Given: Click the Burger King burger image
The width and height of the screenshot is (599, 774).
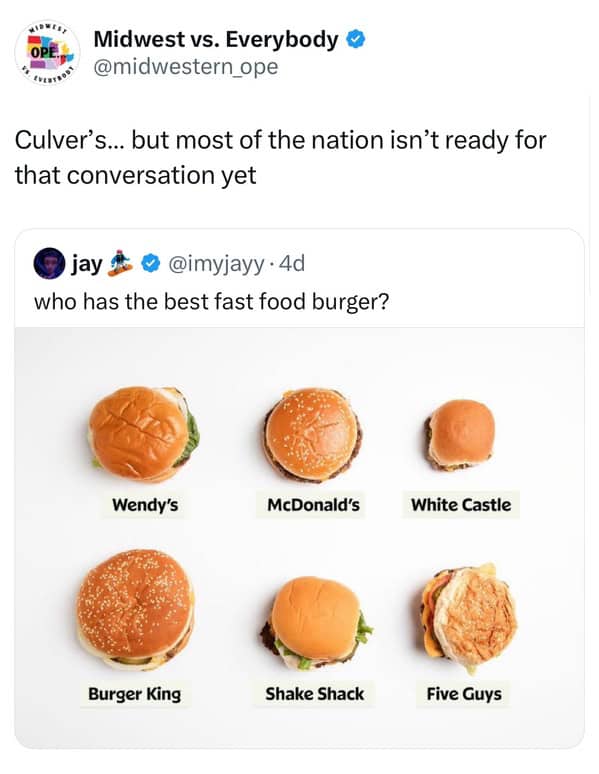Looking at the screenshot, I should pyautogui.click(x=135, y=609).
